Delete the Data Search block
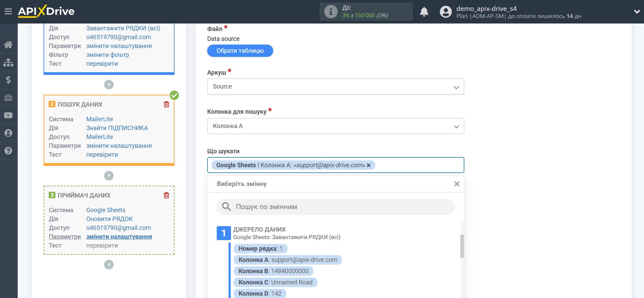Screen dimensions: 644x298 point(166,104)
